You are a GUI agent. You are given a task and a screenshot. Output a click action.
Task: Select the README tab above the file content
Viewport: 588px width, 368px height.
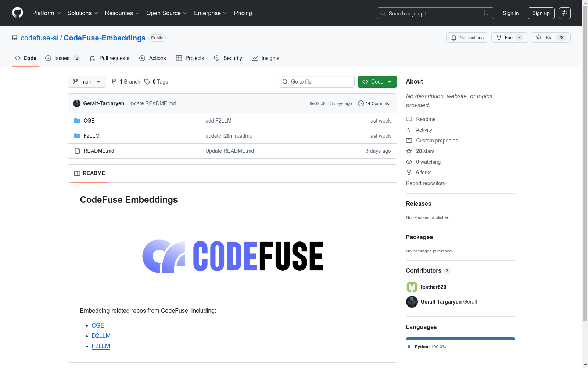pyautogui.click(x=90, y=173)
